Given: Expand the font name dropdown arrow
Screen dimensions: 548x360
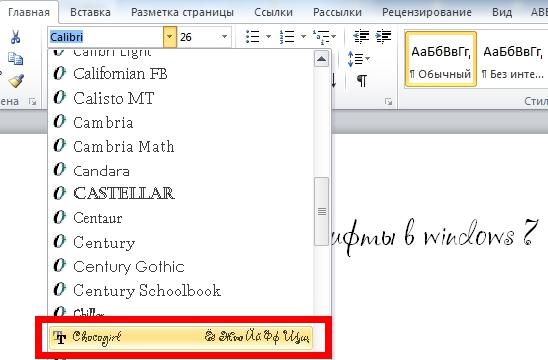Looking at the screenshot, I should coord(170,36).
